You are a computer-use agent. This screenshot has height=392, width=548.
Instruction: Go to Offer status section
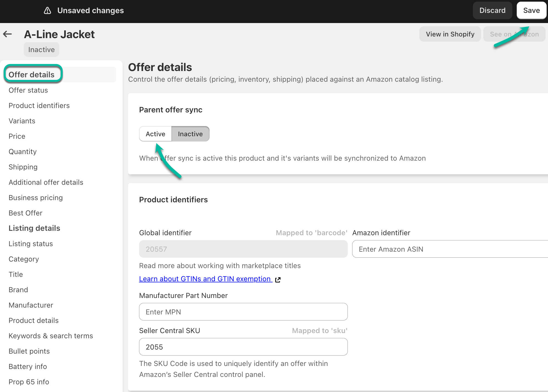coord(28,90)
